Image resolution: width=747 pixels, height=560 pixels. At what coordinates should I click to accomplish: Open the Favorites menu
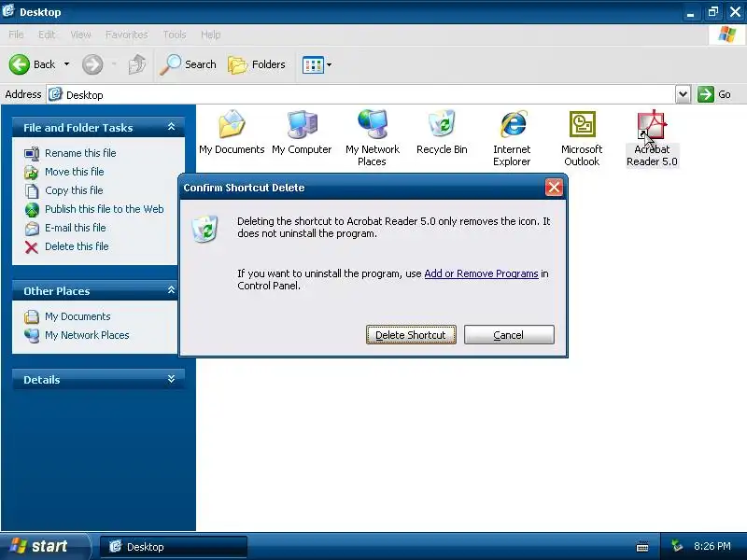pos(127,35)
